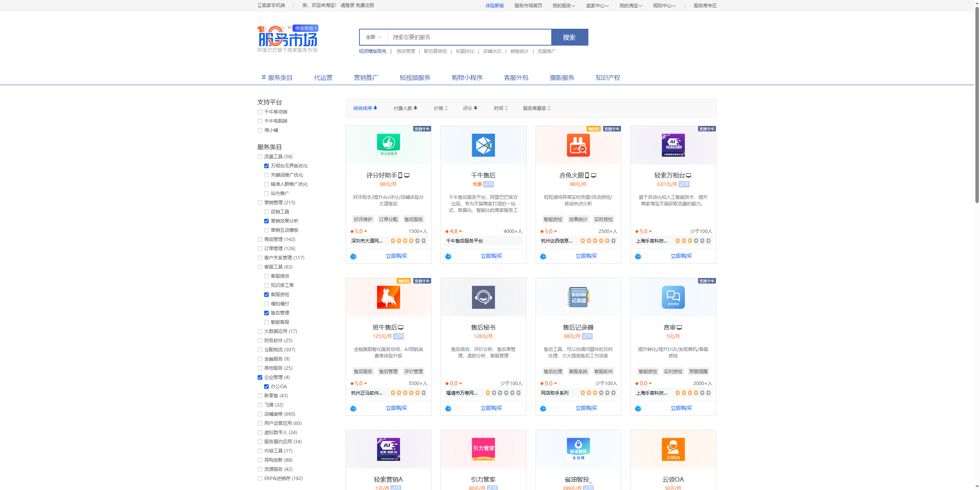
Task: Click the 服务类目 menu icon
Action: point(264,77)
